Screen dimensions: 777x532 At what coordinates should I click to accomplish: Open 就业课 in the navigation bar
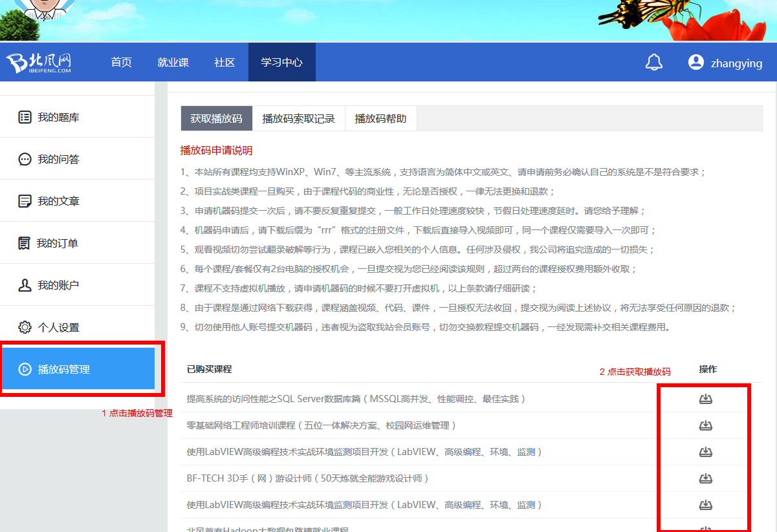click(x=173, y=62)
